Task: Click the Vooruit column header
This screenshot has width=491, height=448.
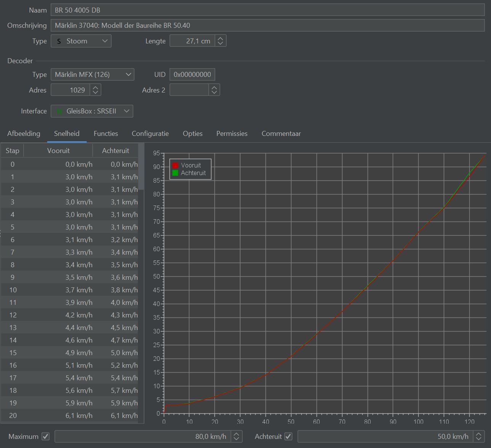Action: (x=58, y=151)
